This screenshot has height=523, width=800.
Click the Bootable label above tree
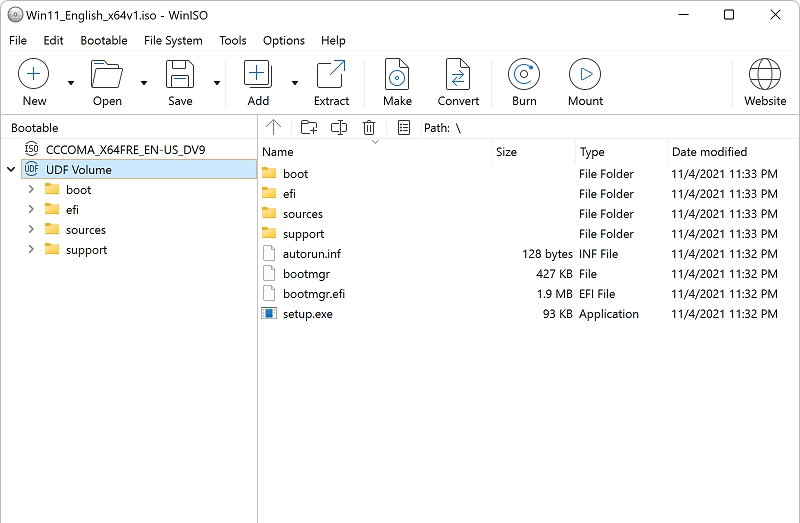pyautogui.click(x=35, y=128)
